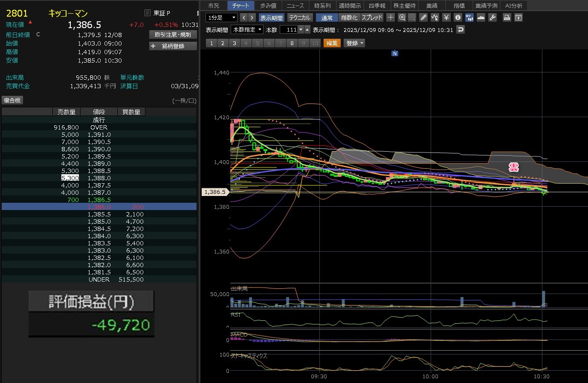
Task: Switch to the ニュース tab
Action: coord(295,6)
